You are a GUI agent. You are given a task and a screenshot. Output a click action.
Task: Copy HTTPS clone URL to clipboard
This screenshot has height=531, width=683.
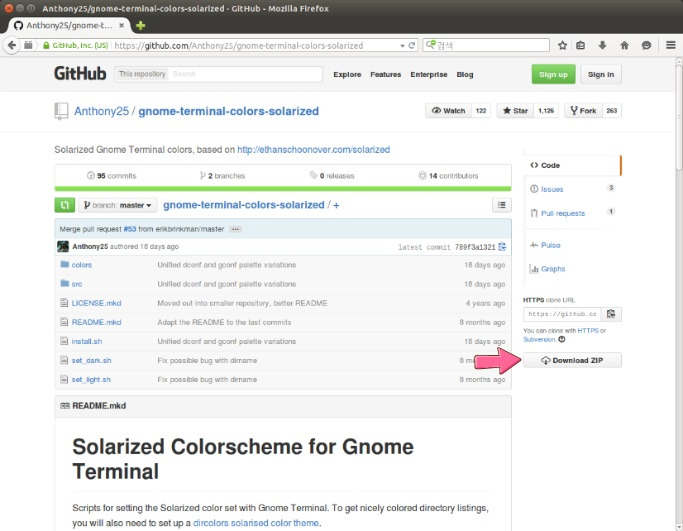tap(611, 314)
